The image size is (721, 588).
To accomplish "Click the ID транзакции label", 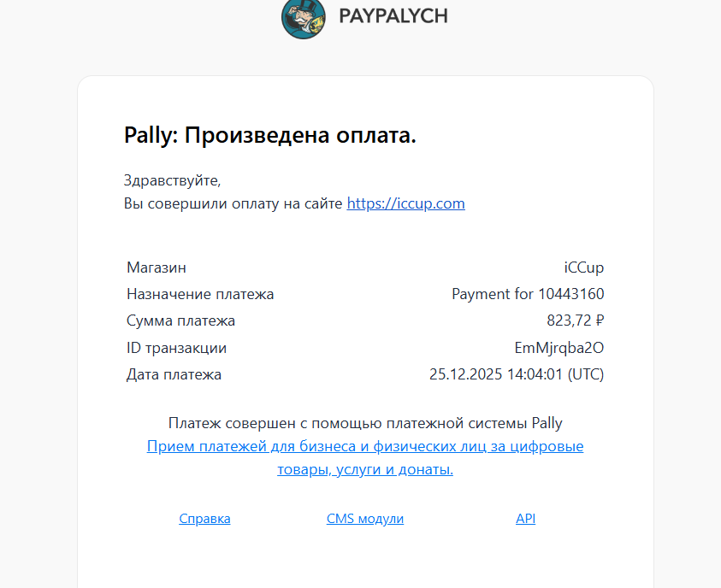I will tap(176, 348).
